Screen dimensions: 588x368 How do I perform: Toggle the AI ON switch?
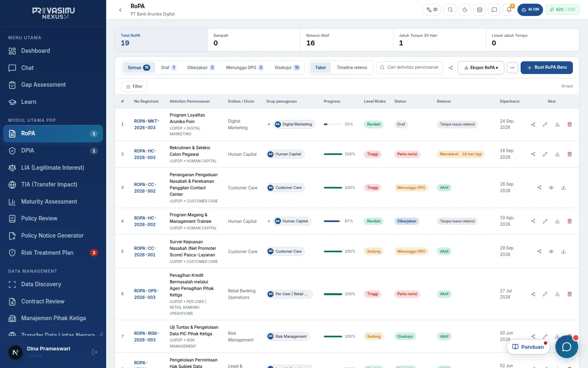coord(530,10)
